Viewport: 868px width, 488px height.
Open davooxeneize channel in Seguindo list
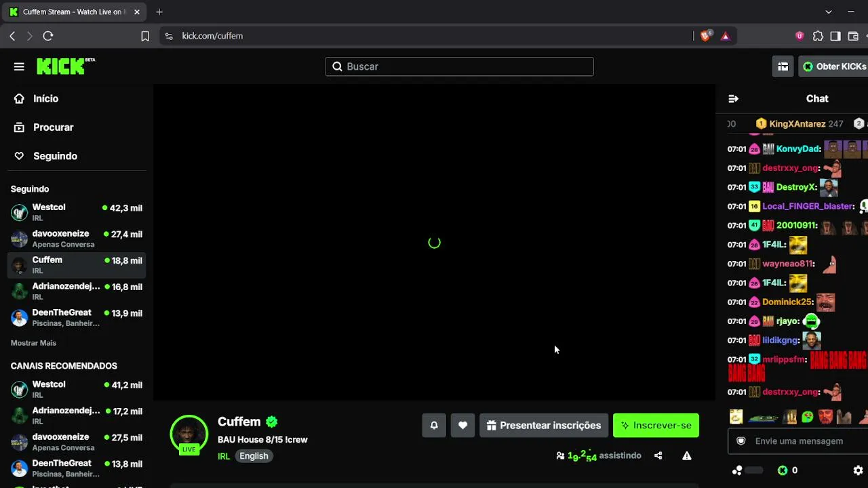point(77,239)
